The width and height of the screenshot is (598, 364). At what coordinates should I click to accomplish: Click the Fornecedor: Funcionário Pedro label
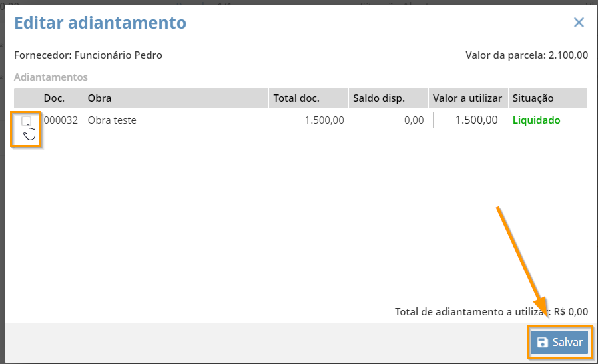[88, 55]
